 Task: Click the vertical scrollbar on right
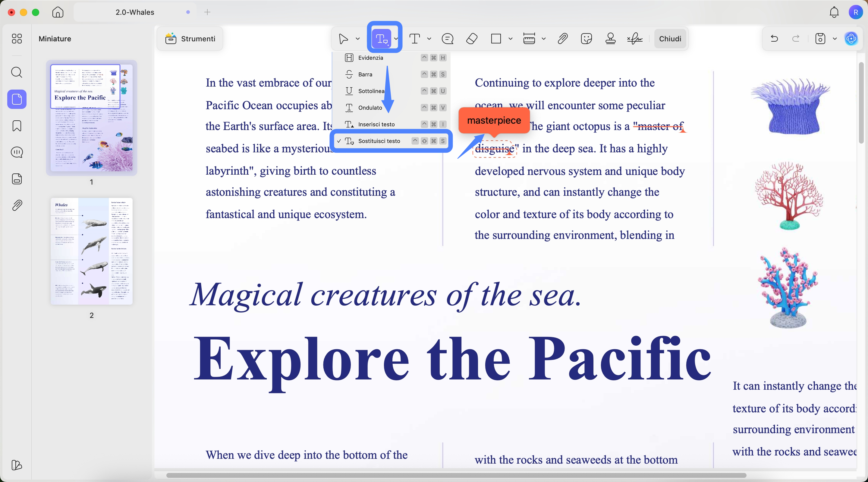pos(862,103)
